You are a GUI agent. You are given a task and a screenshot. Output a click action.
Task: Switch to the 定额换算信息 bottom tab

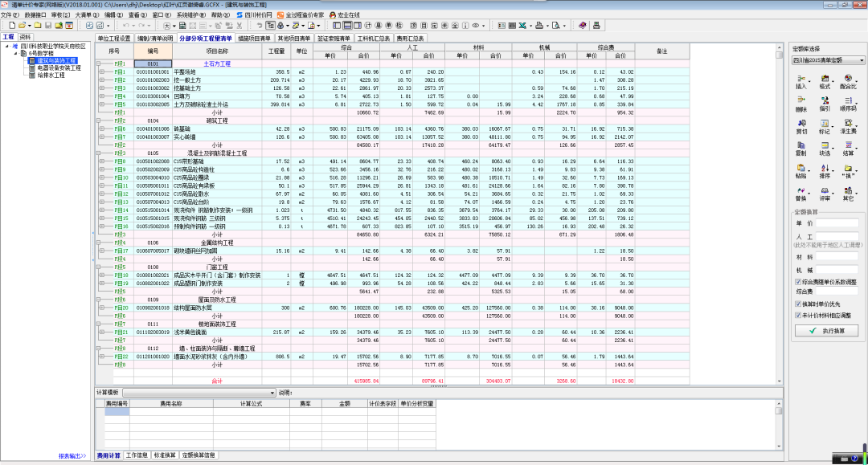coord(199,455)
